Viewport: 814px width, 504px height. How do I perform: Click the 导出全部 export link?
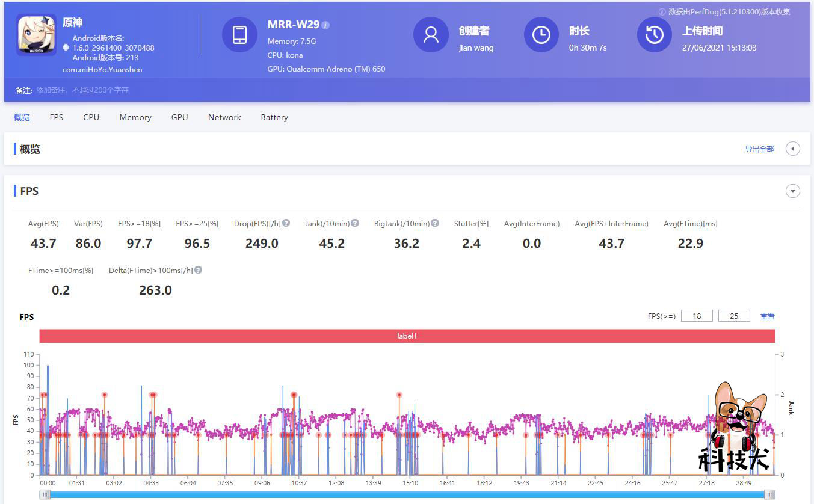point(759,149)
